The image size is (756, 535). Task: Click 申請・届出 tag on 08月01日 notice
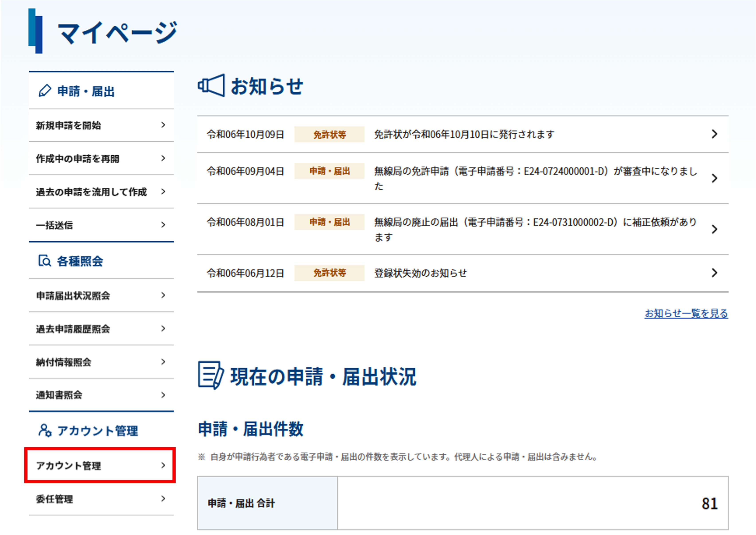pyautogui.click(x=329, y=222)
